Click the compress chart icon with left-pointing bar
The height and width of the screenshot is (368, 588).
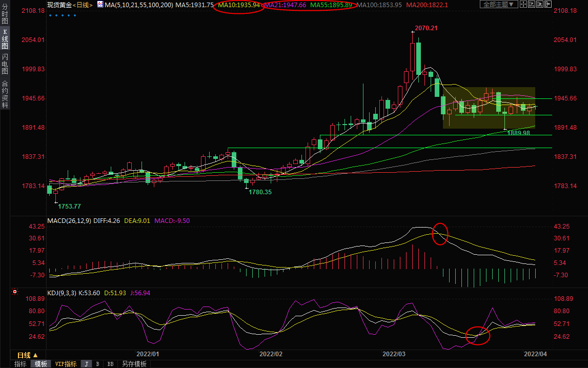(x=532, y=4)
